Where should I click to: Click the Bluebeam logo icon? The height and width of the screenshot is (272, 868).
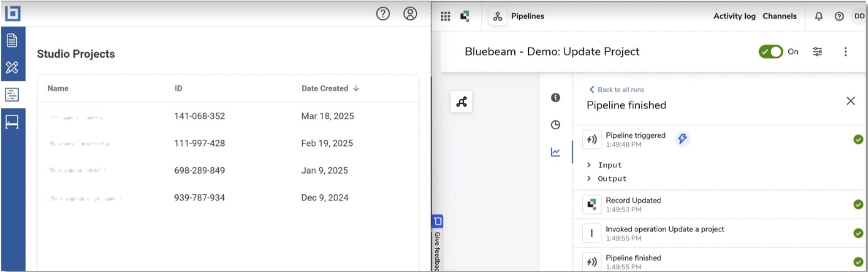(13, 13)
